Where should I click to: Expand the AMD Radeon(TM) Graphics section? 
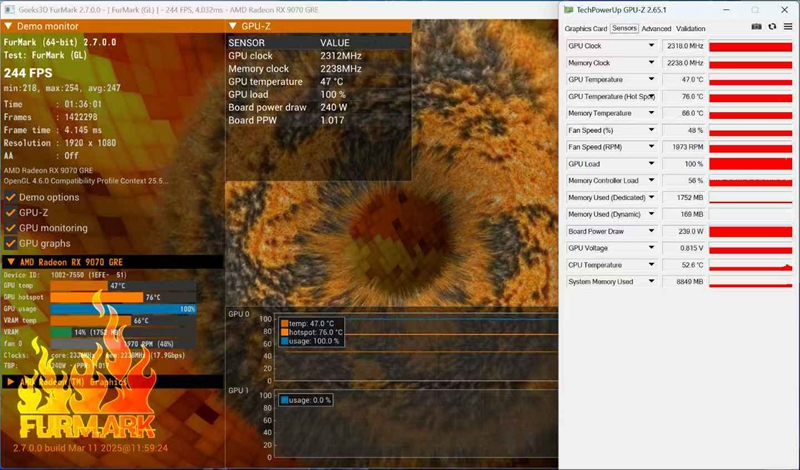pos(9,381)
